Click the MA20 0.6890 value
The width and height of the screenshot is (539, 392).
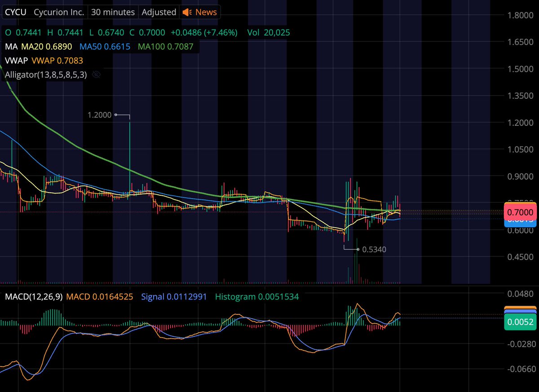click(46, 46)
